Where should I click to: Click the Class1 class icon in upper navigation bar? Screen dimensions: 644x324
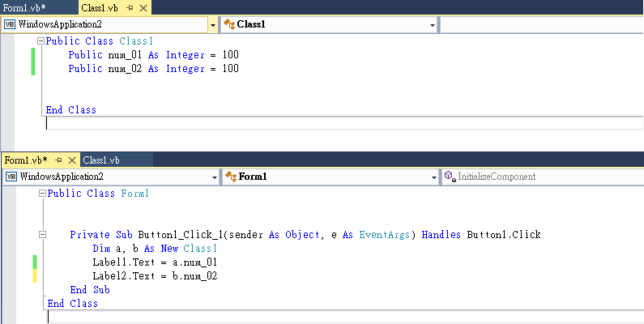pyautogui.click(x=228, y=24)
